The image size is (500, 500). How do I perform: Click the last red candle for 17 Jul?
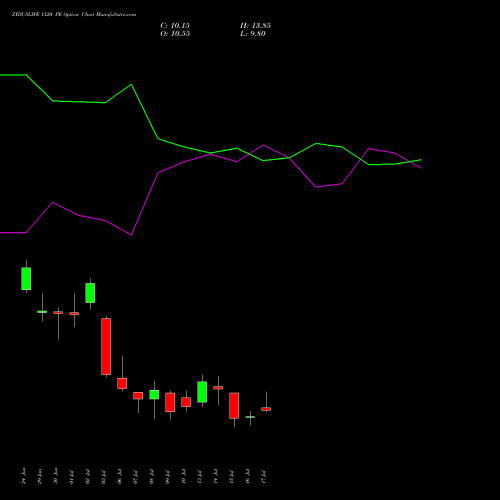(266, 409)
